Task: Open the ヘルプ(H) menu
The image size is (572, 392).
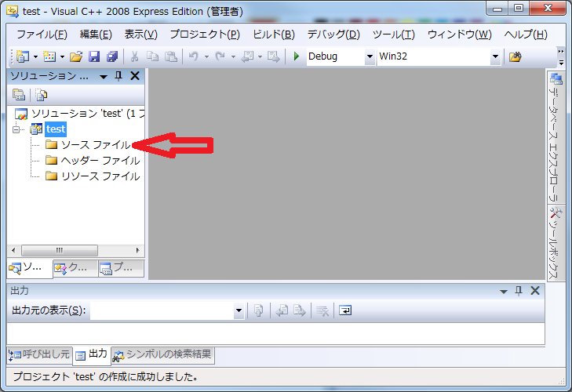Action: (x=526, y=34)
